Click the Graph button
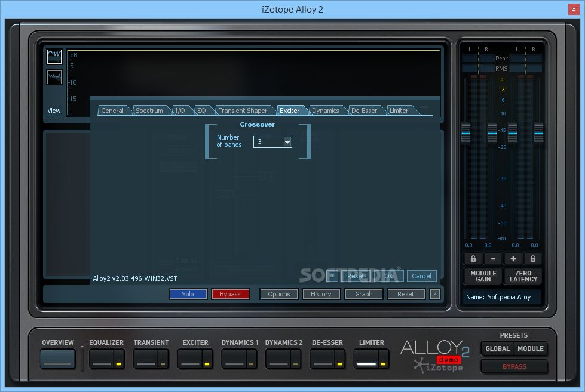This screenshot has height=392, width=585. pyautogui.click(x=364, y=294)
